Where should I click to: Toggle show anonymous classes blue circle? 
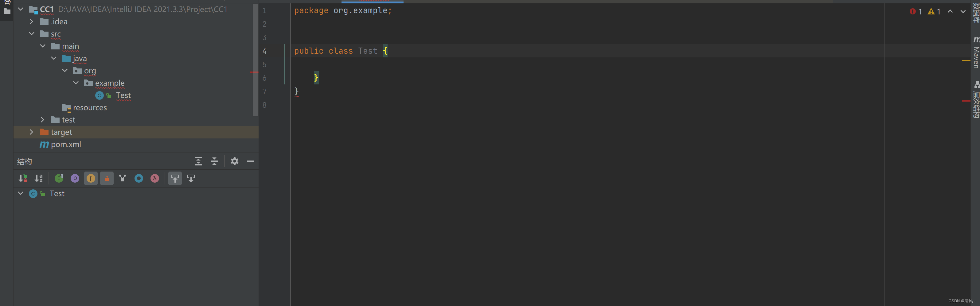(139, 178)
